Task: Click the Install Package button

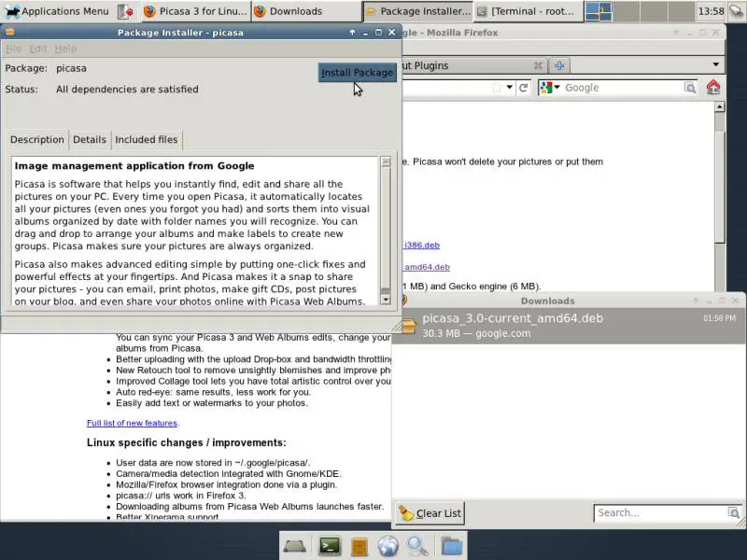Action: coord(358,73)
